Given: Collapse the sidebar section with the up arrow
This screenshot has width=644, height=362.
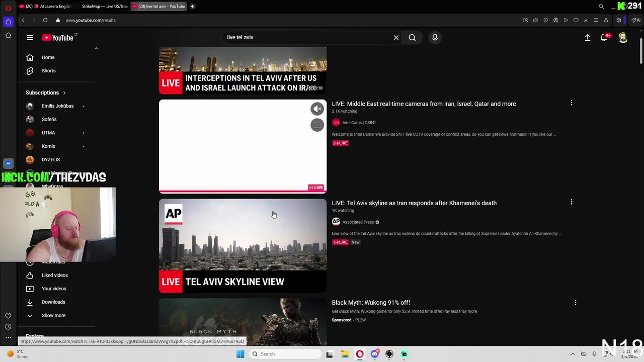Looking at the screenshot, I should [96, 49].
